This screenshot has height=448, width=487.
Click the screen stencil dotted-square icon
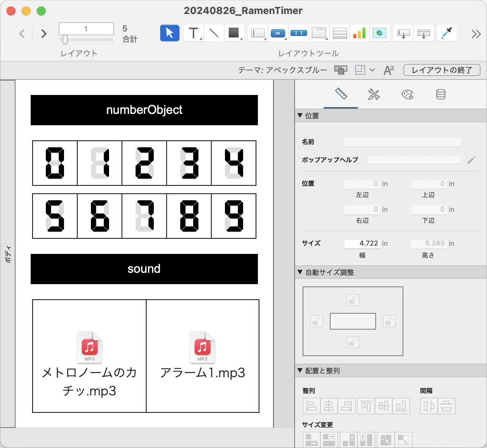tap(360, 70)
